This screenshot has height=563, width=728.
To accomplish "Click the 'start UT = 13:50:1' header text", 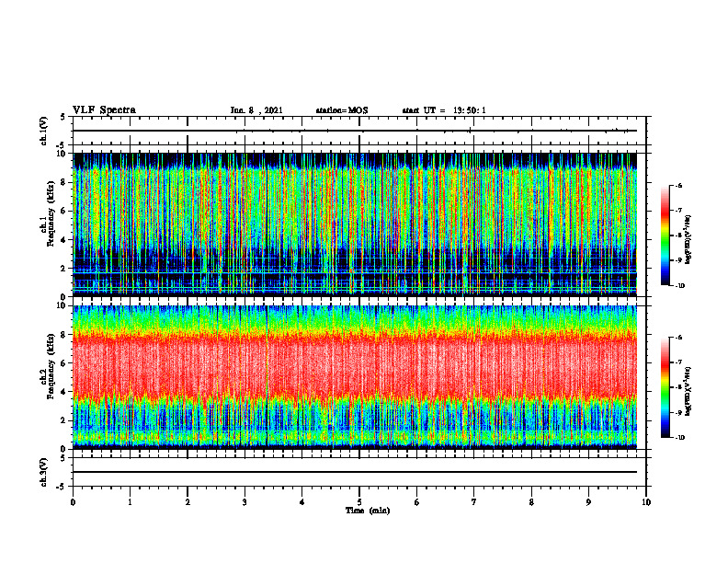I will point(444,110).
